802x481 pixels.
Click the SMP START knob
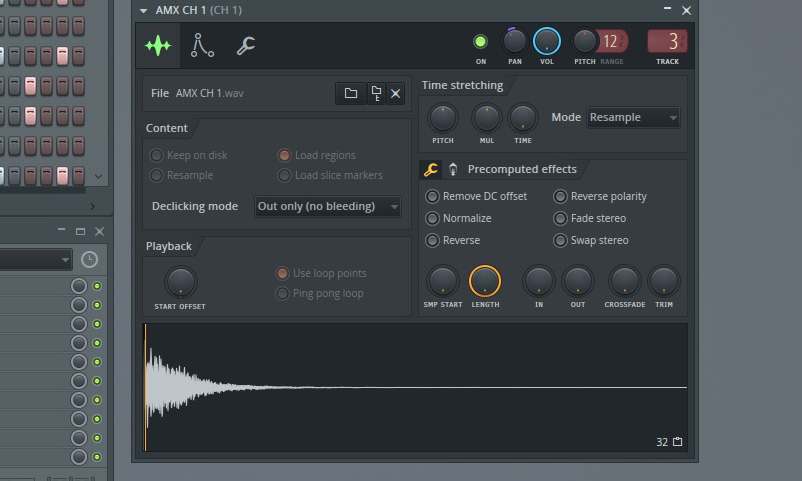click(x=443, y=281)
